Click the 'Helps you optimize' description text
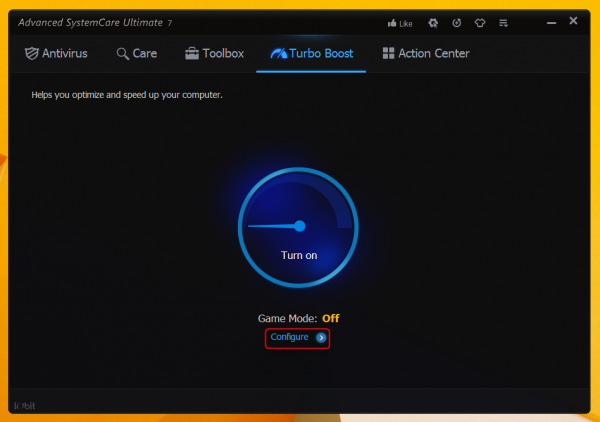Viewport: 600px width, 422px height. coord(127,95)
